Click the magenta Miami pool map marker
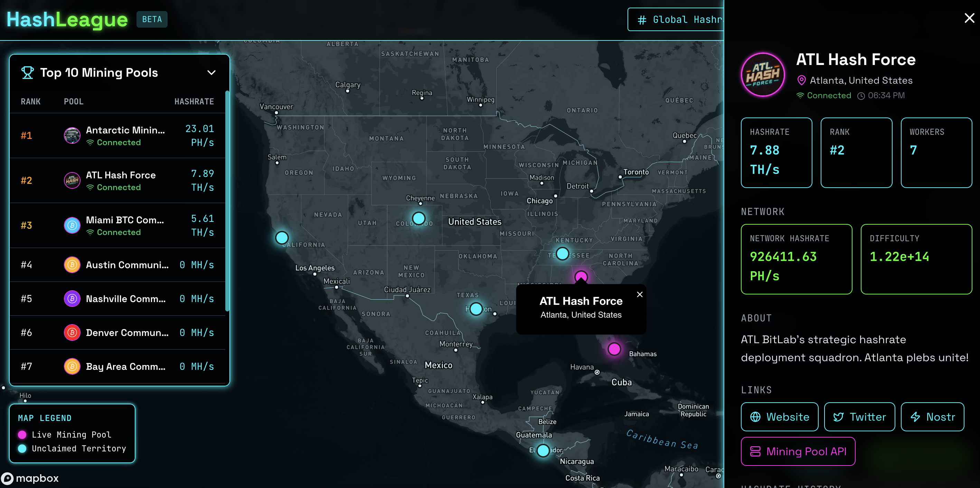980x488 pixels. click(614, 349)
